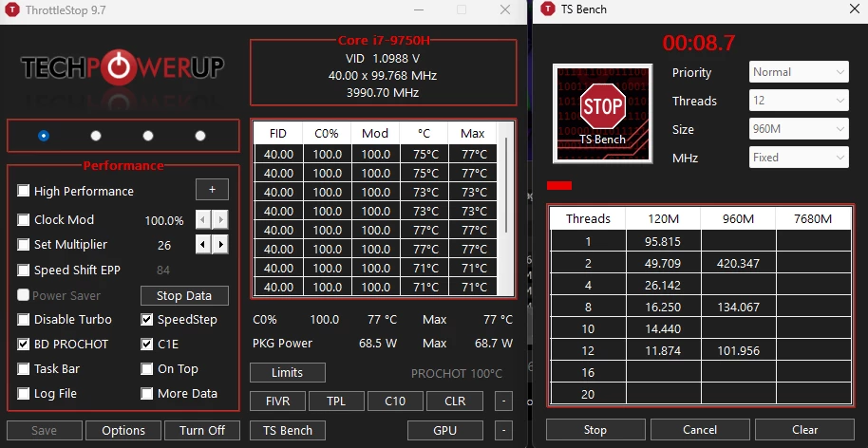Click the 14.440 result for 10 threads
Screen dimensions: 868x448
point(663,328)
